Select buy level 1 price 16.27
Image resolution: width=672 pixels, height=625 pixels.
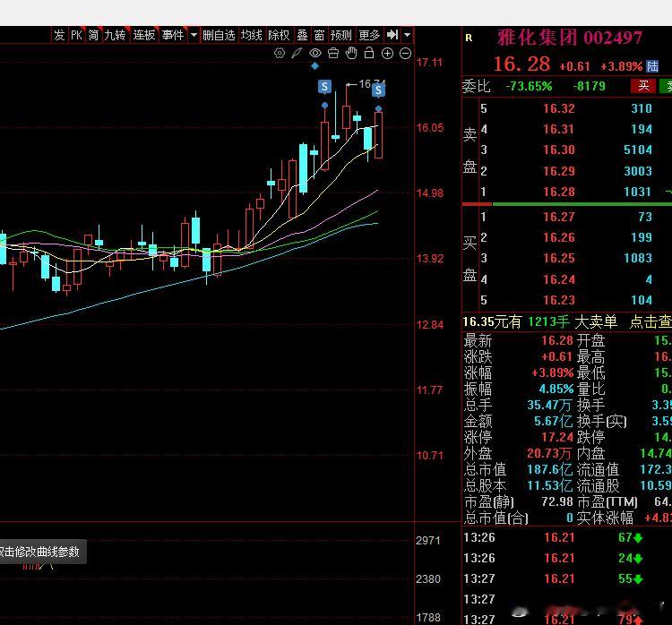click(559, 217)
